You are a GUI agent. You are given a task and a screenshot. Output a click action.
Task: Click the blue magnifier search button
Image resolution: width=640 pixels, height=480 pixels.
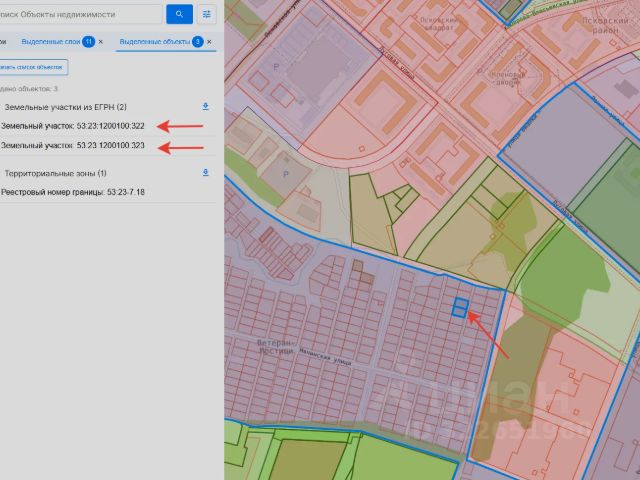point(179,15)
